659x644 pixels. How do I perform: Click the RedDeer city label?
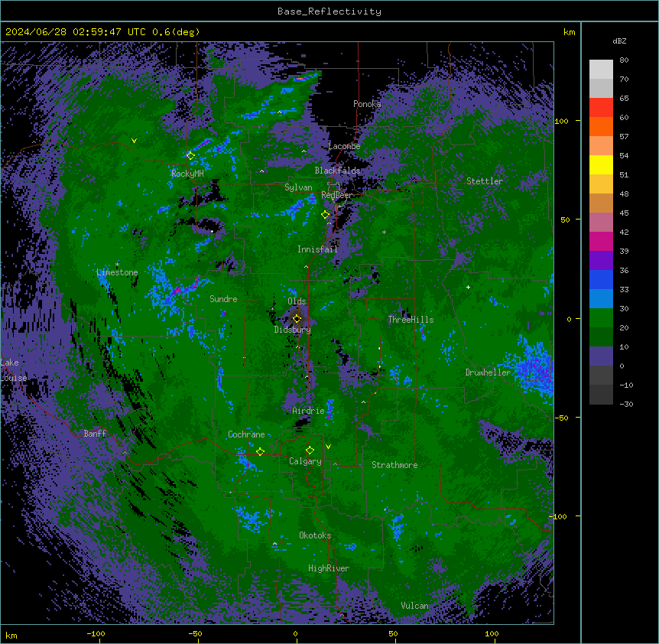pos(336,195)
